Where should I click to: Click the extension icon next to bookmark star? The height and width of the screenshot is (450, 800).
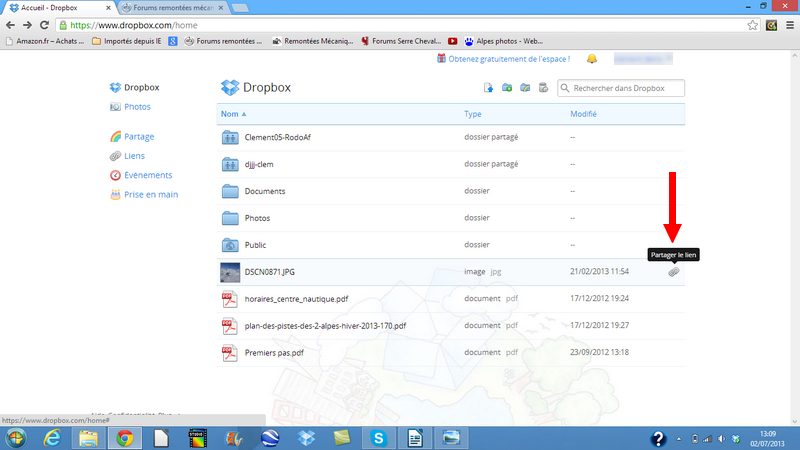(771, 25)
